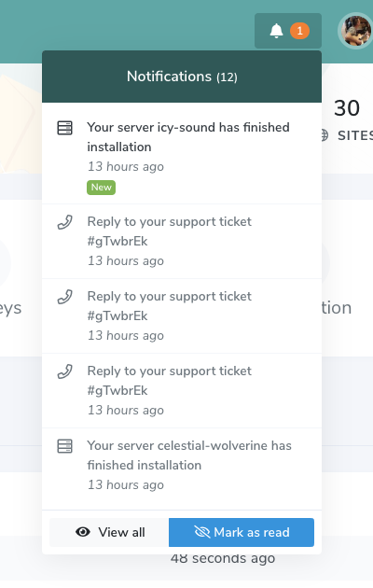The width and height of the screenshot is (373, 588).
Task: Open second Reply to support ticket #gTwbrEk
Action: pyautogui.click(x=182, y=315)
